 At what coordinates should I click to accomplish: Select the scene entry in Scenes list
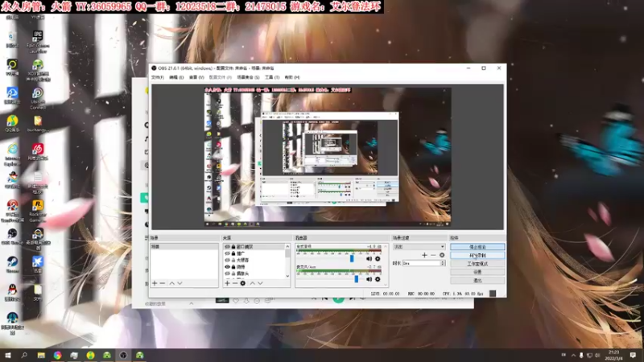pyautogui.click(x=184, y=247)
